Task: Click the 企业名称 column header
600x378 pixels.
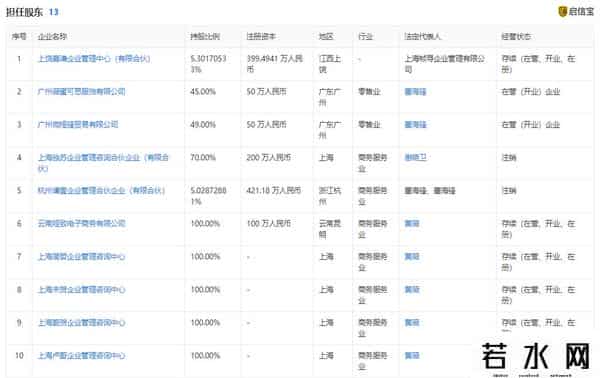Action: pyautogui.click(x=52, y=36)
